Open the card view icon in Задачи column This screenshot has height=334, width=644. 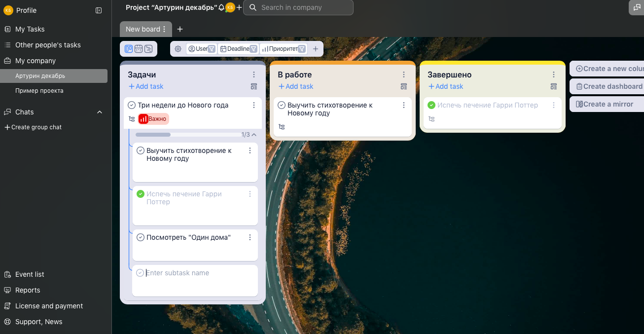click(x=254, y=86)
